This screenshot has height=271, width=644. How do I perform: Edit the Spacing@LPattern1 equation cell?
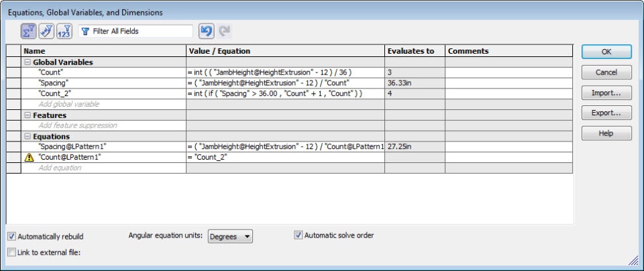286,147
